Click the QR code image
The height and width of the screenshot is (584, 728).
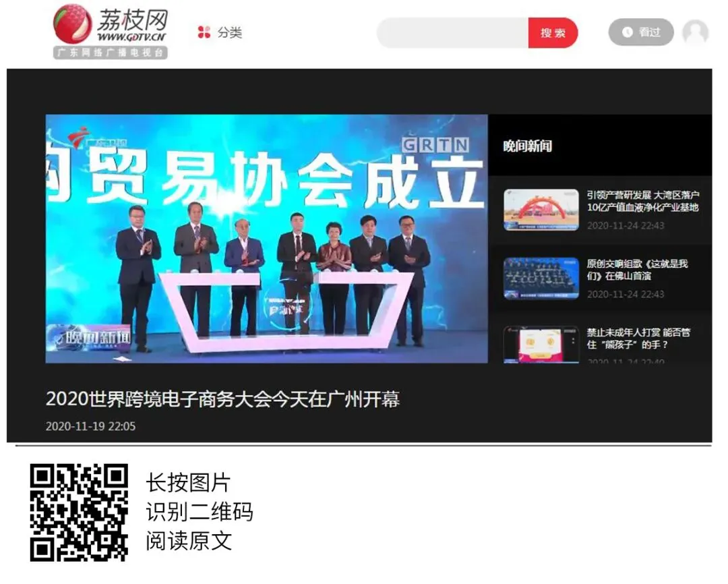79,513
